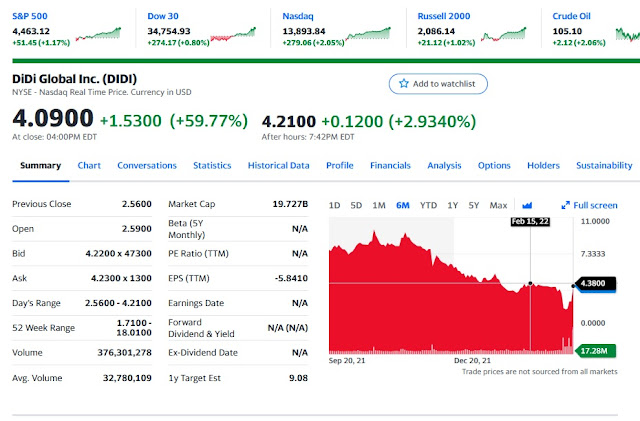This screenshot has width=640, height=421.
Task: Set chart range to 5D
Action: 356,205
